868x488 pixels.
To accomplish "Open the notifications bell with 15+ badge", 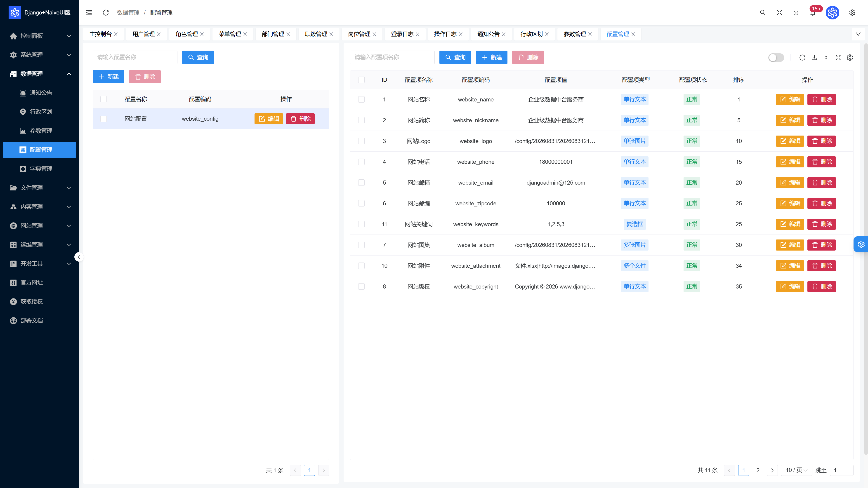I will (813, 13).
